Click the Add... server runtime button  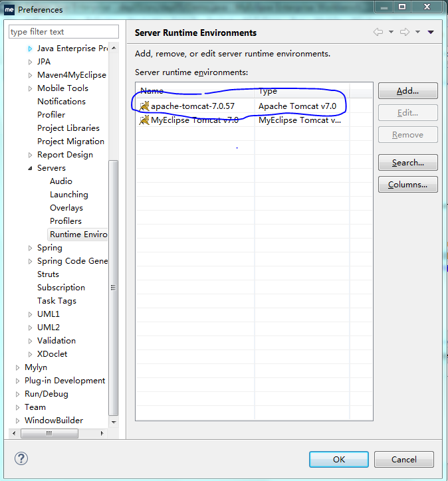pyautogui.click(x=407, y=91)
